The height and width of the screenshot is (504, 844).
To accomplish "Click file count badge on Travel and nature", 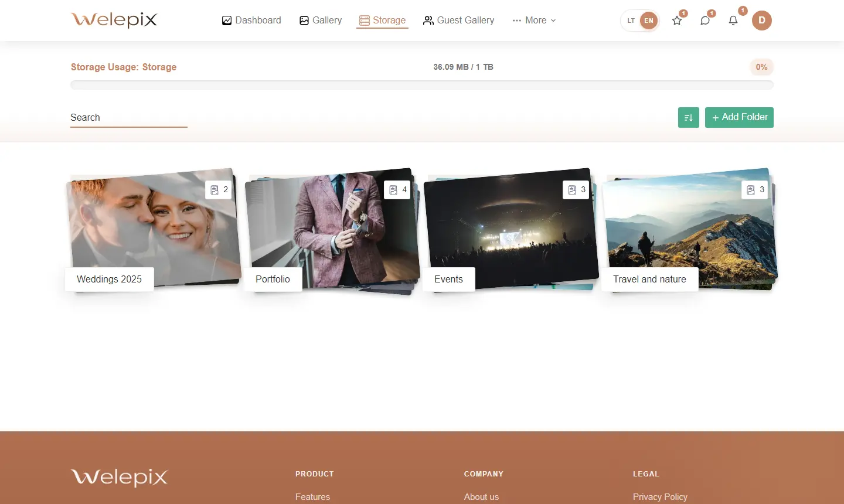I will [x=755, y=190].
